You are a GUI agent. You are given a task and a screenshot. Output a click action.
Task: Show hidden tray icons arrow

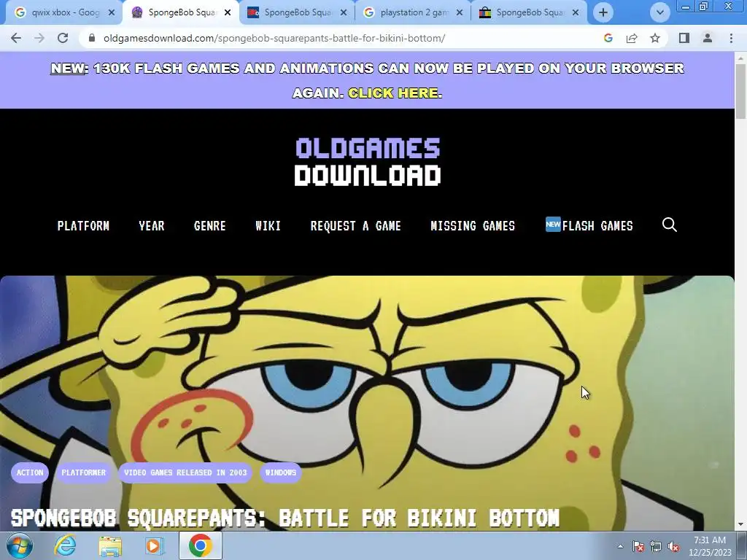tap(620, 546)
